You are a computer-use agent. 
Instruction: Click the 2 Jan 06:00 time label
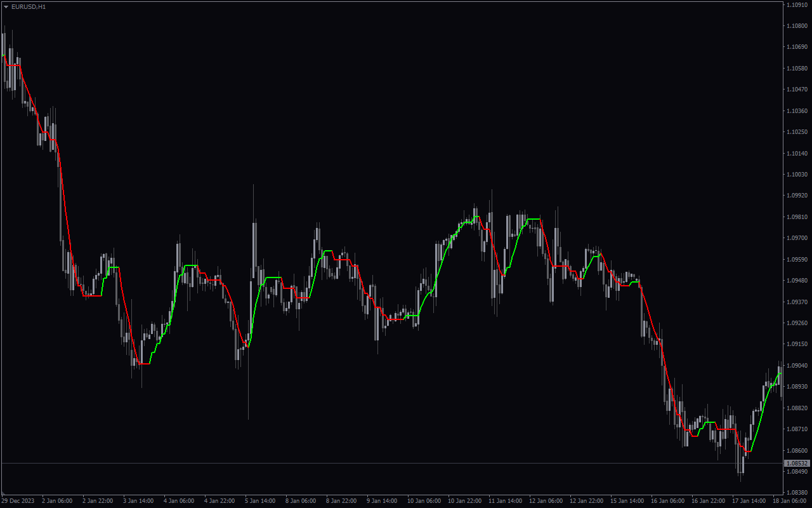click(x=57, y=501)
